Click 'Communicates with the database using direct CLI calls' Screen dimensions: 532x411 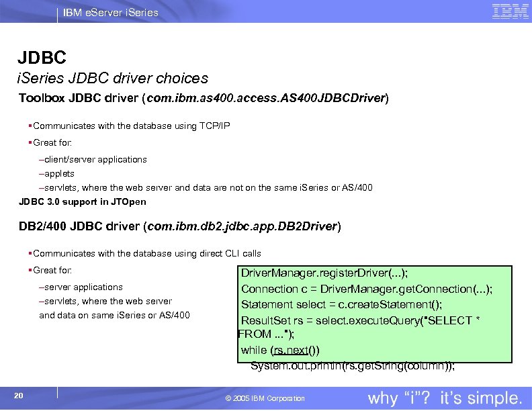pos(147,254)
